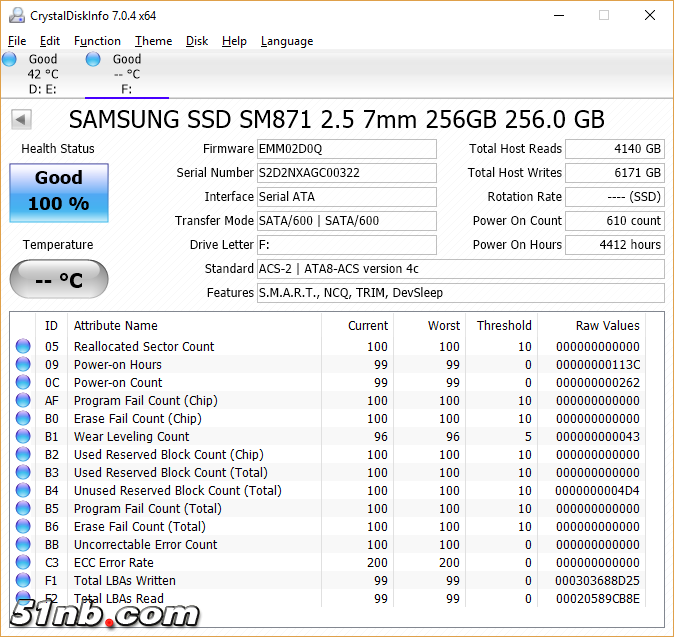Click status orb of Power-on Count row
The width and height of the screenshot is (674, 637).
click(x=23, y=383)
